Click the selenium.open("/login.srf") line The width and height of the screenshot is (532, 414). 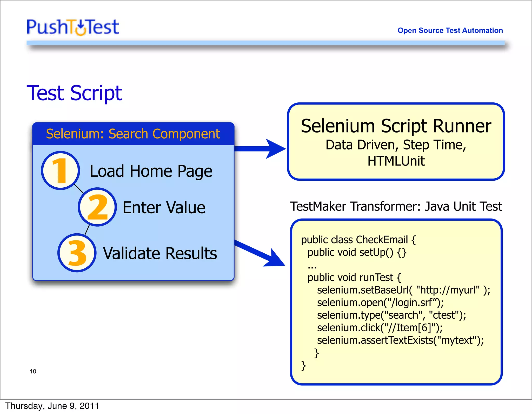tap(380, 303)
